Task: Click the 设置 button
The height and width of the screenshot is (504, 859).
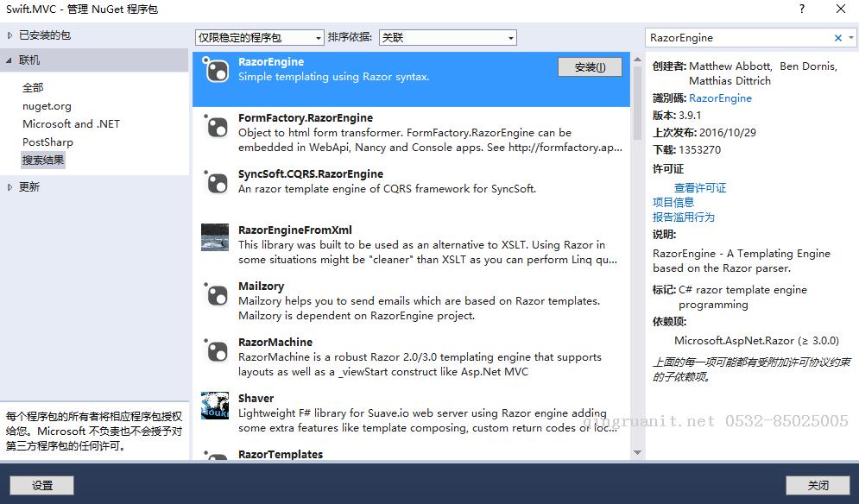Action: (x=41, y=485)
